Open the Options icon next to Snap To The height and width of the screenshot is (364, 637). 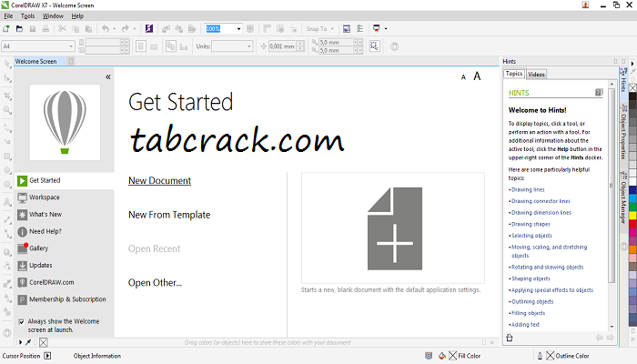(x=360, y=28)
